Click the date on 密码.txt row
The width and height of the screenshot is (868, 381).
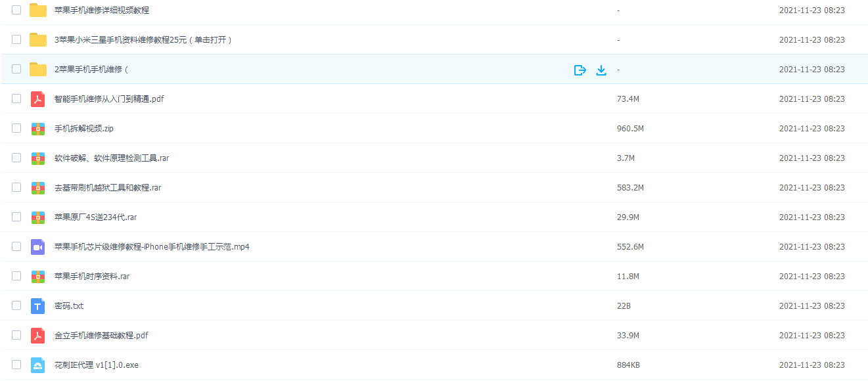(x=812, y=306)
